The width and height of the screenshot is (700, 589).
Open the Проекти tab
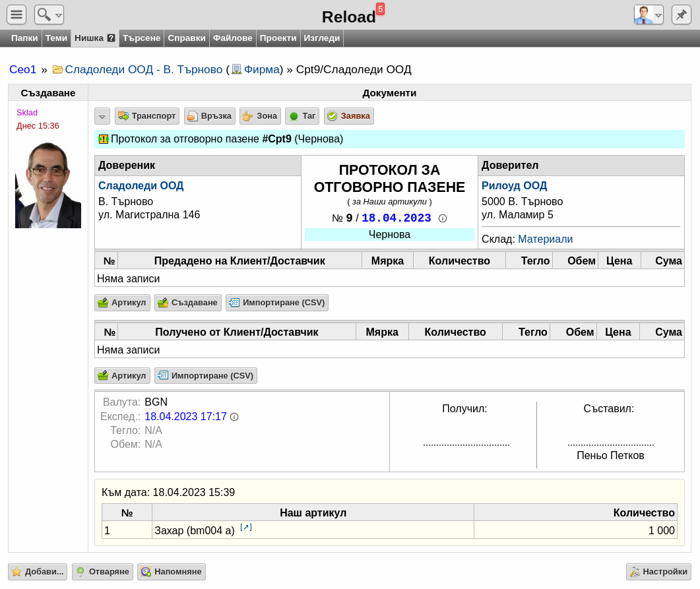pyautogui.click(x=278, y=38)
